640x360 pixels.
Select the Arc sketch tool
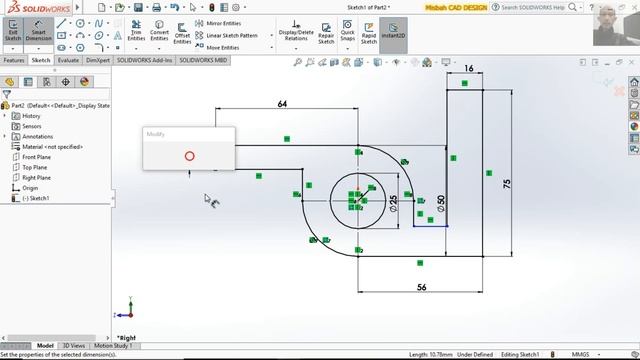(80, 36)
